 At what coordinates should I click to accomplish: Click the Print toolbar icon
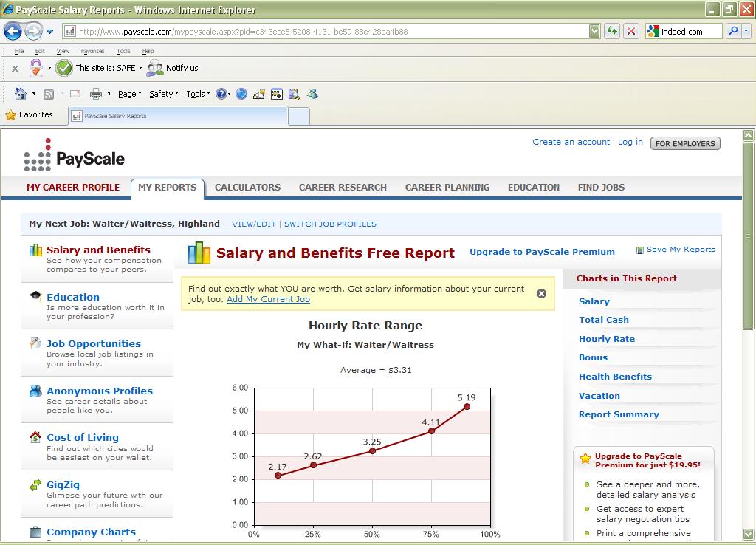click(96, 94)
